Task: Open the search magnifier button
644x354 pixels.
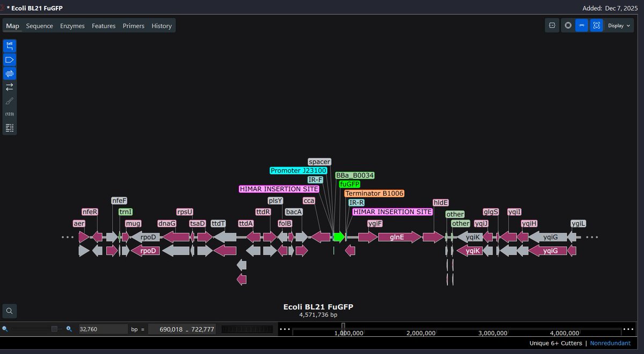Action: pos(10,311)
